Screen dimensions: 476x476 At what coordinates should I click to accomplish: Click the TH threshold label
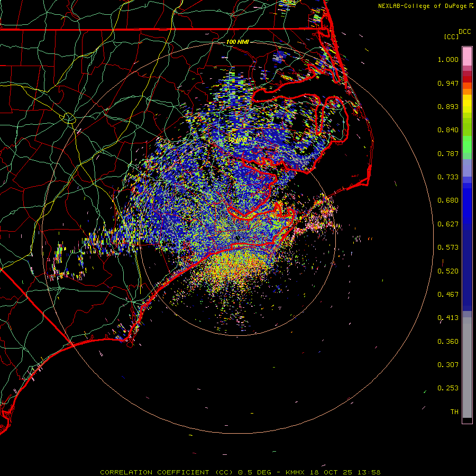[454, 412]
